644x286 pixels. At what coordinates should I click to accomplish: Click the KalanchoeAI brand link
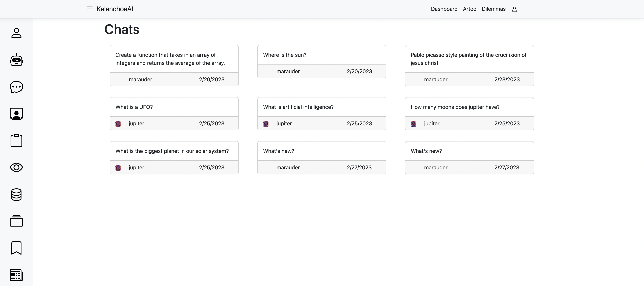(x=115, y=9)
